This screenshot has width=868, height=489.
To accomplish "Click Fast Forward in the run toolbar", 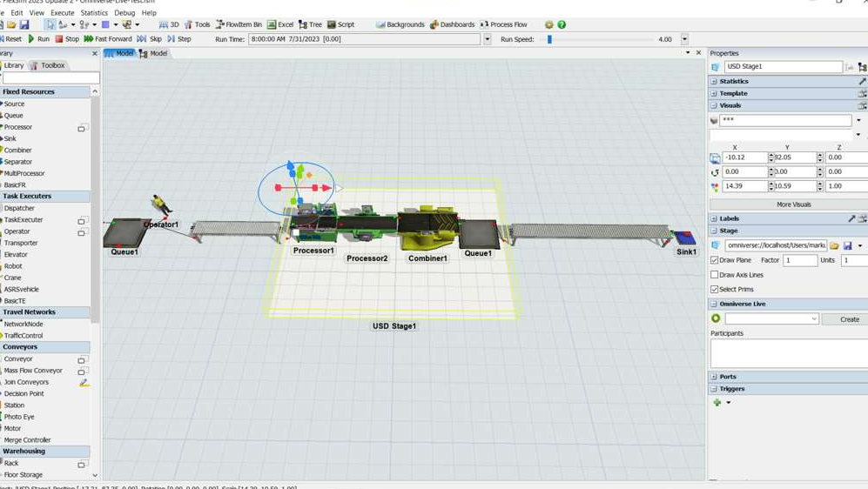I will click(108, 39).
